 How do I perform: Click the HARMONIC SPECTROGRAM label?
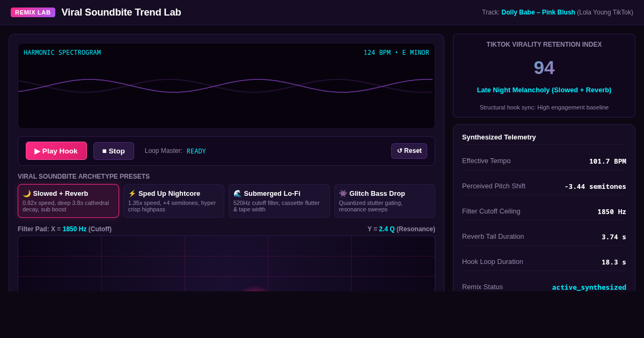coord(62,53)
